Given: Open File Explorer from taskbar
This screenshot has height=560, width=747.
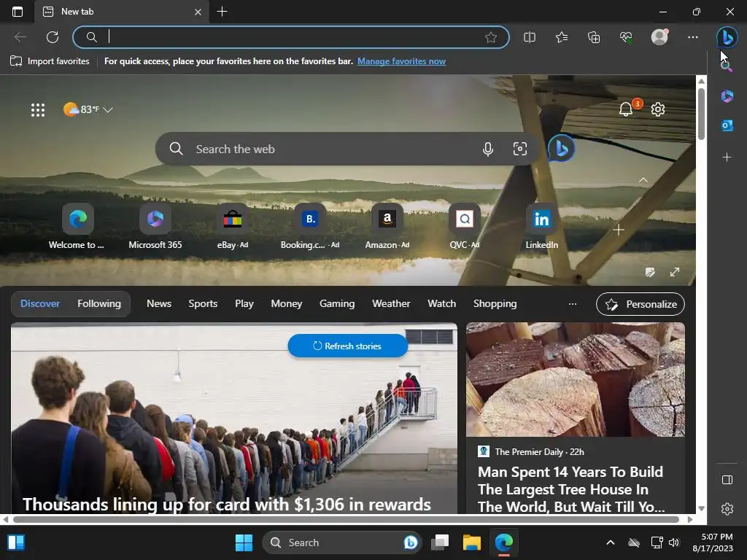Looking at the screenshot, I should tap(472, 542).
